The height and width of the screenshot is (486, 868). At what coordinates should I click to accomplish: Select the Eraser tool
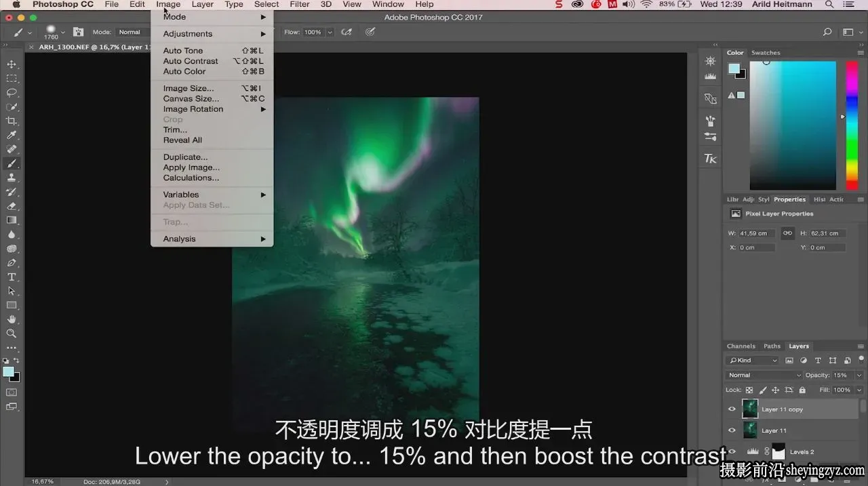point(12,206)
